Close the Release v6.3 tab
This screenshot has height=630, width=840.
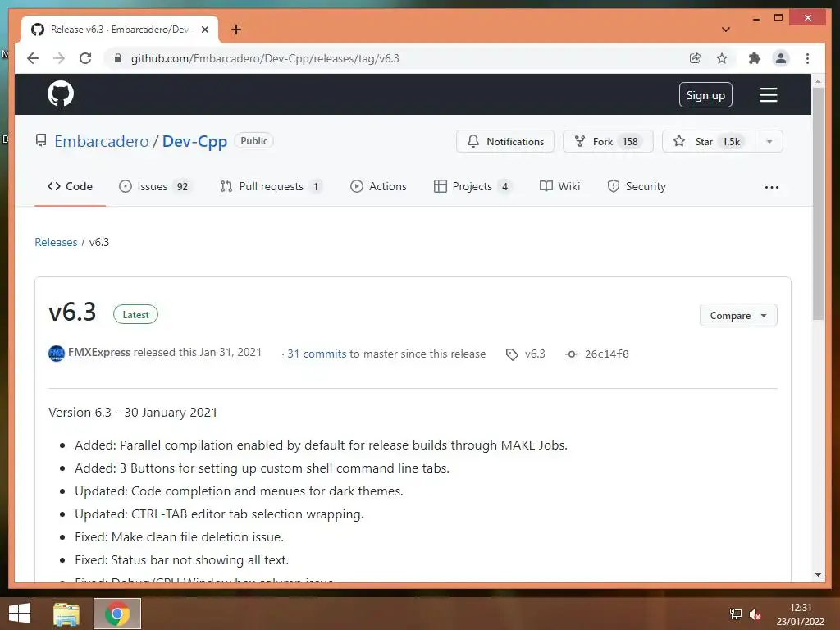tap(204, 30)
